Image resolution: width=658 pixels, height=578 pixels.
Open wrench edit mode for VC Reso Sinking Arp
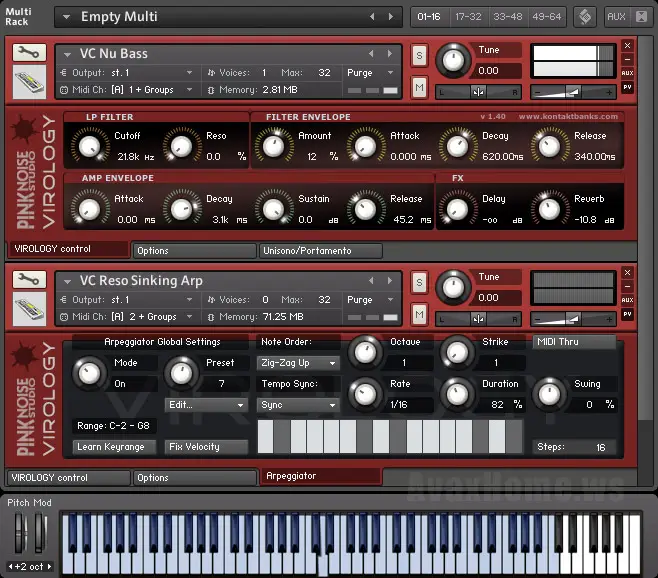(x=29, y=280)
